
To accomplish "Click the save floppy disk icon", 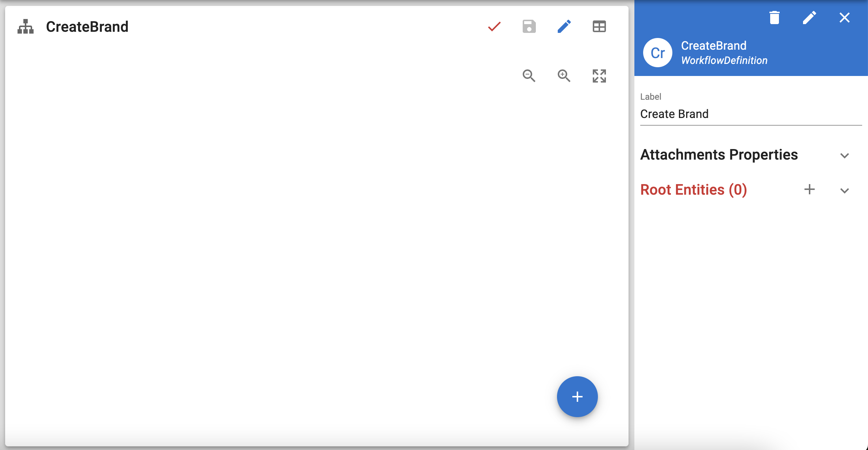I will (529, 27).
